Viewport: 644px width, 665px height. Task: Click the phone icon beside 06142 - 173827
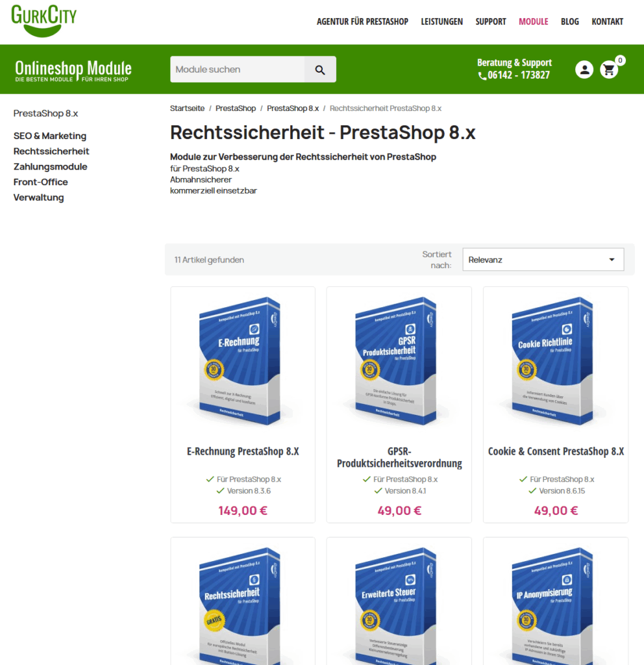pyautogui.click(x=482, y=76)
